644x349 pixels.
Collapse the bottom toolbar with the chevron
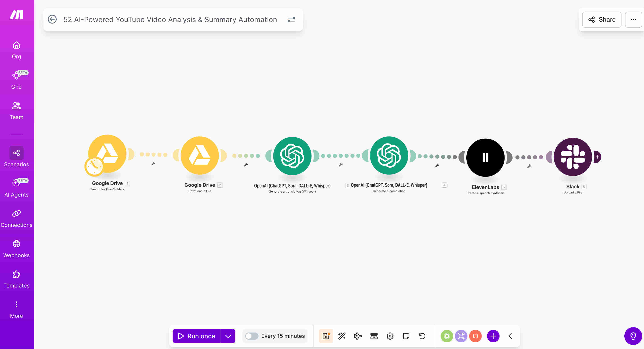[511, 336]
